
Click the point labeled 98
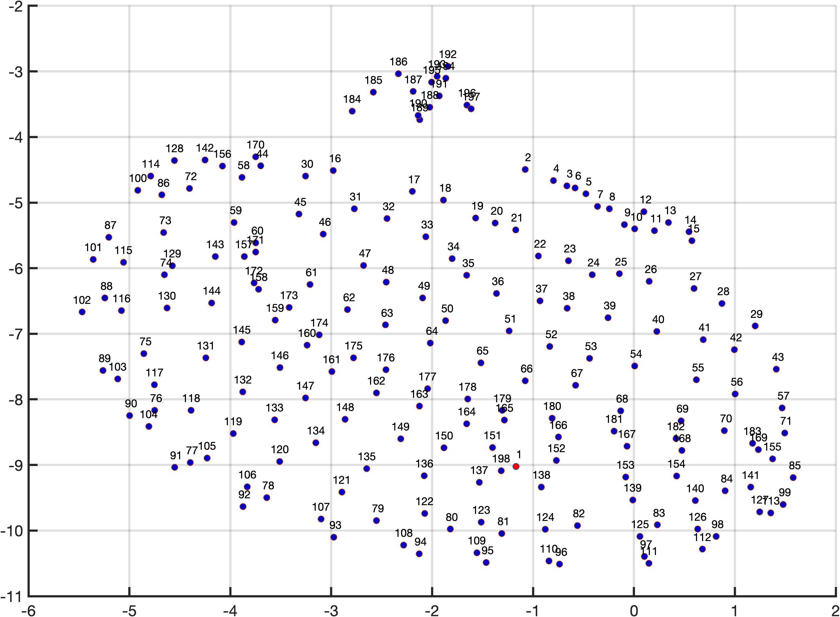716,537
